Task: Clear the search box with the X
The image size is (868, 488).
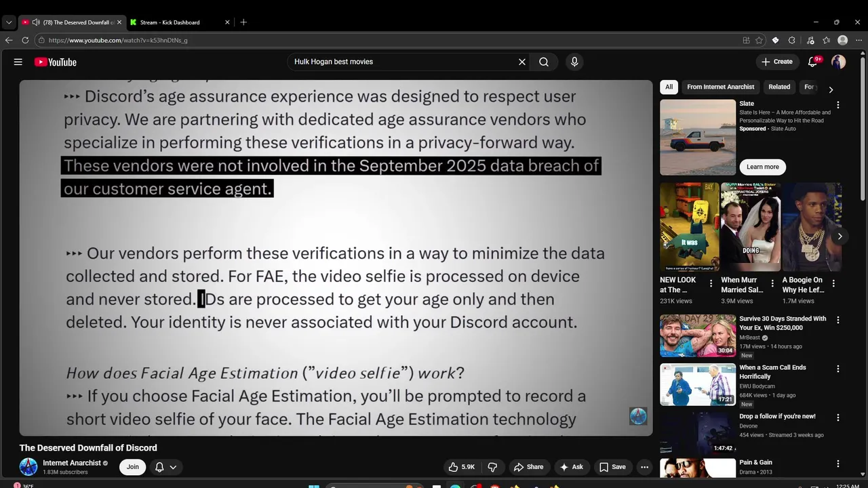Action: point(522,62)
